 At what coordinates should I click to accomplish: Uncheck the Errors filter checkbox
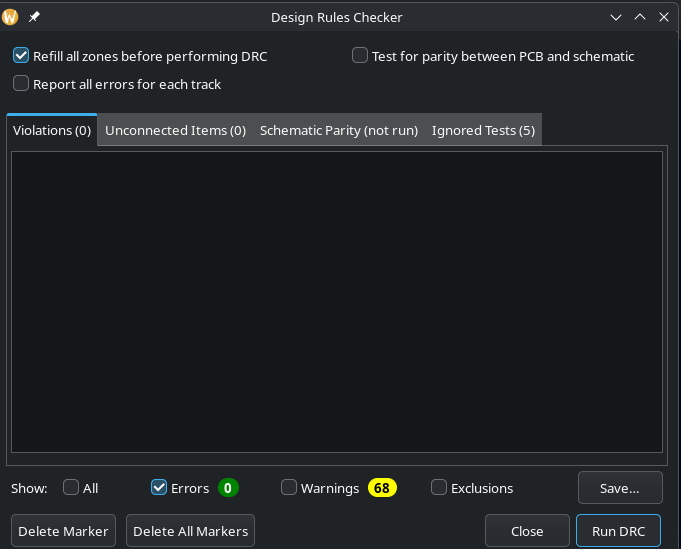coord(159,488)
